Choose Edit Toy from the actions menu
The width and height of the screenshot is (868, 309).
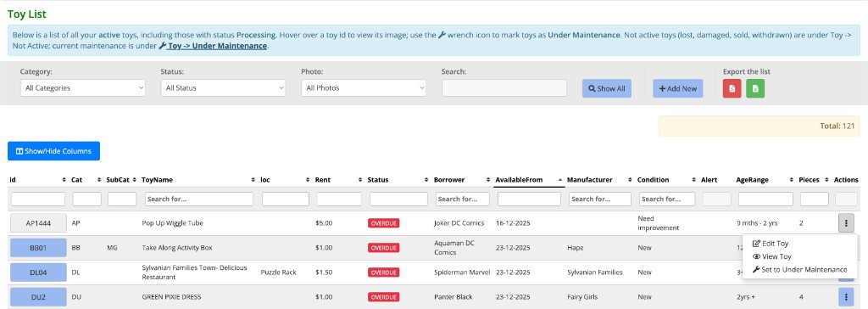click(x=771, y=244)
